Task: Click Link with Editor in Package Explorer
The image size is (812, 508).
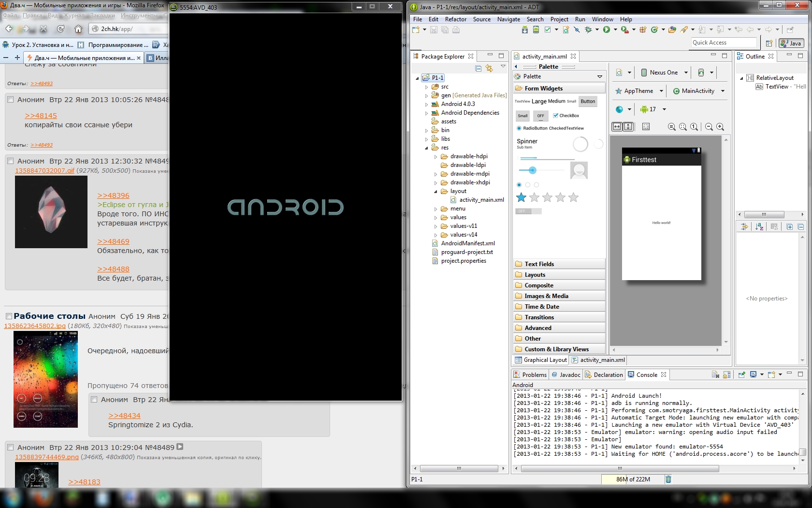Action: (x=489, y=68)
